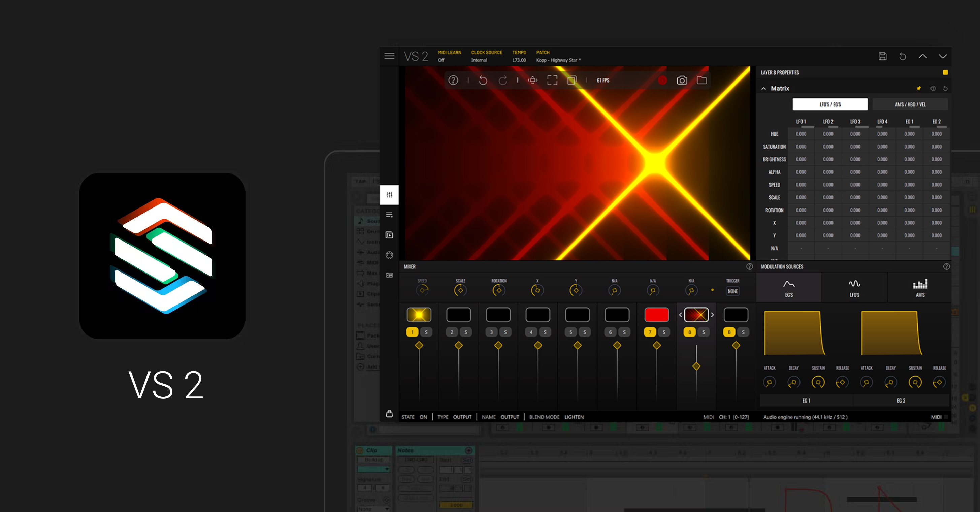Image resolution: width=980 pixels, height=512 pixels.
Task: Save the patch with the disk icon
Action: click(x=883, y=56)
